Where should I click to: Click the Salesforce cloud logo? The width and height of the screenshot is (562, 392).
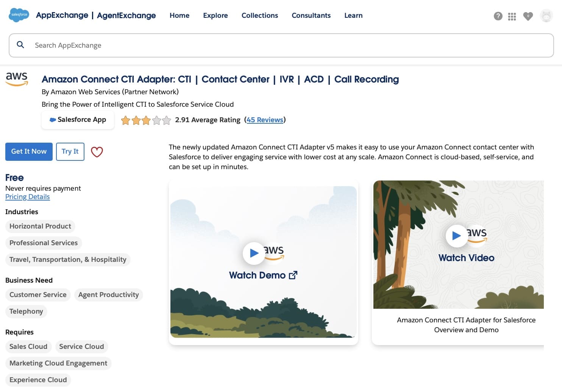18,15
